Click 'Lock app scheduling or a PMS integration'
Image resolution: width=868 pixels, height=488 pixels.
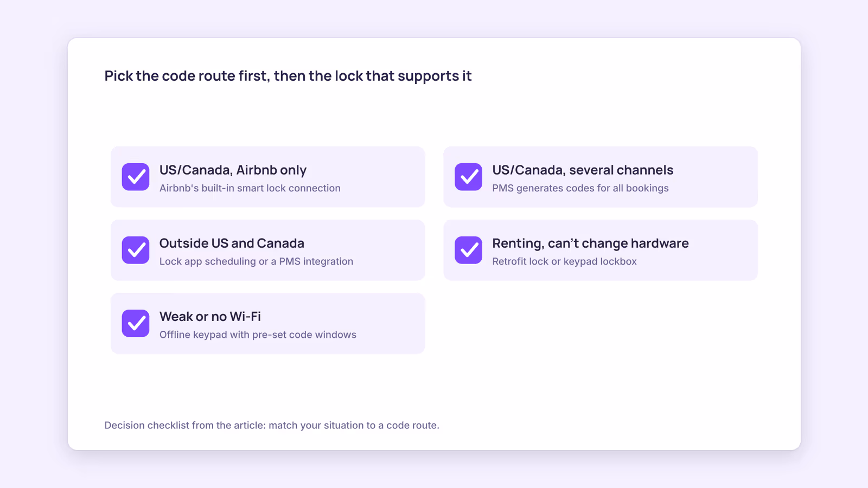256,261
